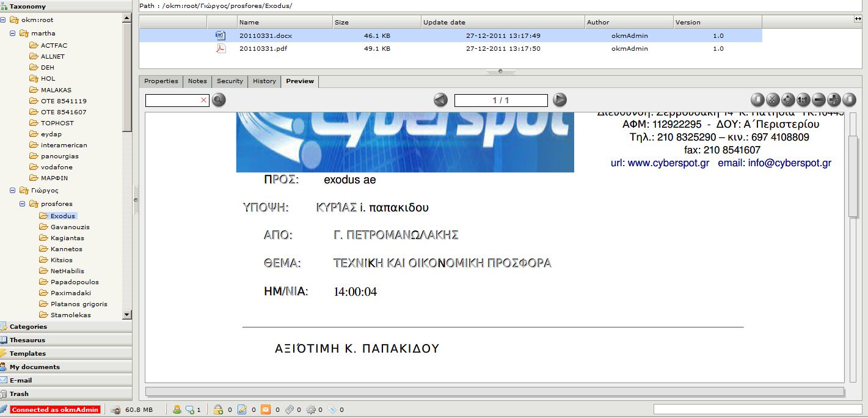Click the subscription envelope icon in the status bar
This screenshot has height=418, width=868.
pos(265,409)
